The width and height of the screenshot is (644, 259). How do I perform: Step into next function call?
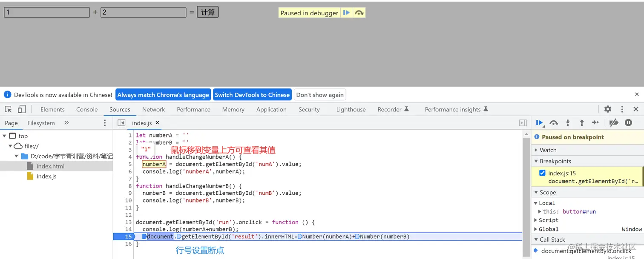coord(568,123)
